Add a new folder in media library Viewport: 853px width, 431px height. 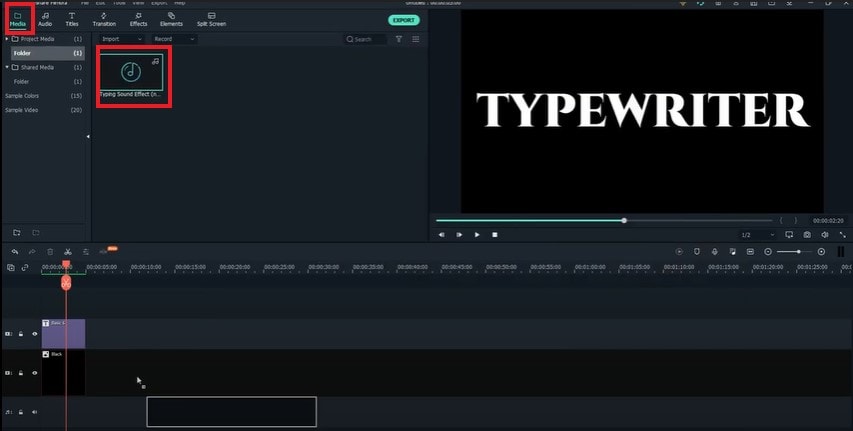pyautogui.click(x=16, y=232)
